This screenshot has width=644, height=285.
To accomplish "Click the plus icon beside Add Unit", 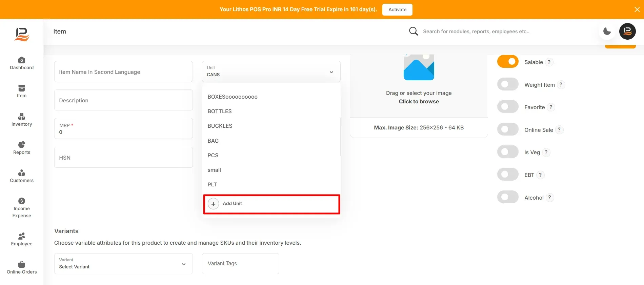I will click(213, 204).
